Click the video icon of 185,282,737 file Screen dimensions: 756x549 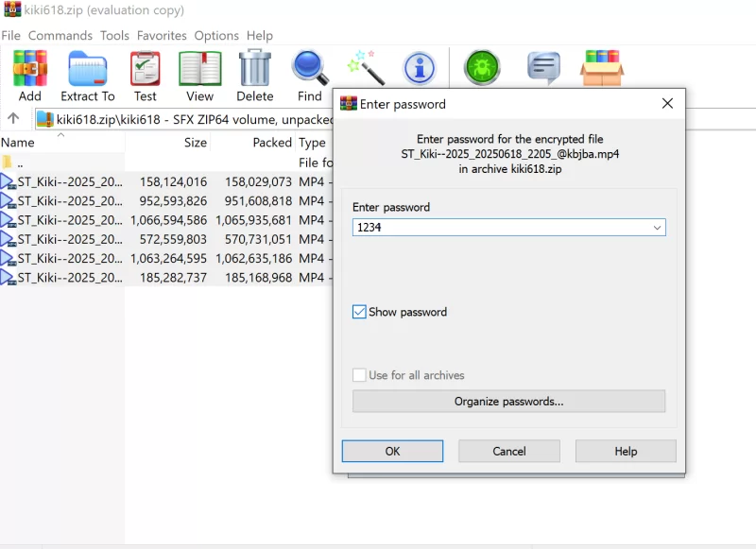pyautogui.click(x=8, y=278)
